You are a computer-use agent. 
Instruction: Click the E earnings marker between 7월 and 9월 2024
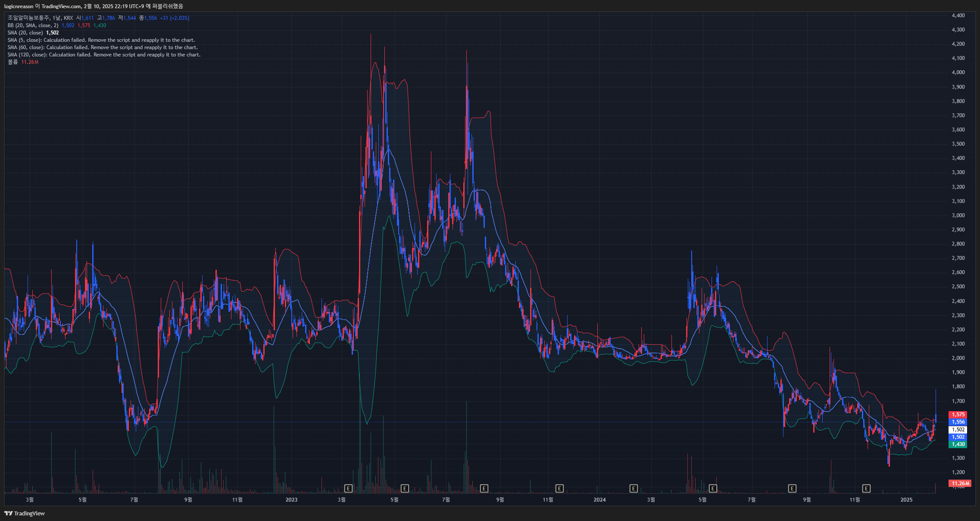click(x=792, y=488)
